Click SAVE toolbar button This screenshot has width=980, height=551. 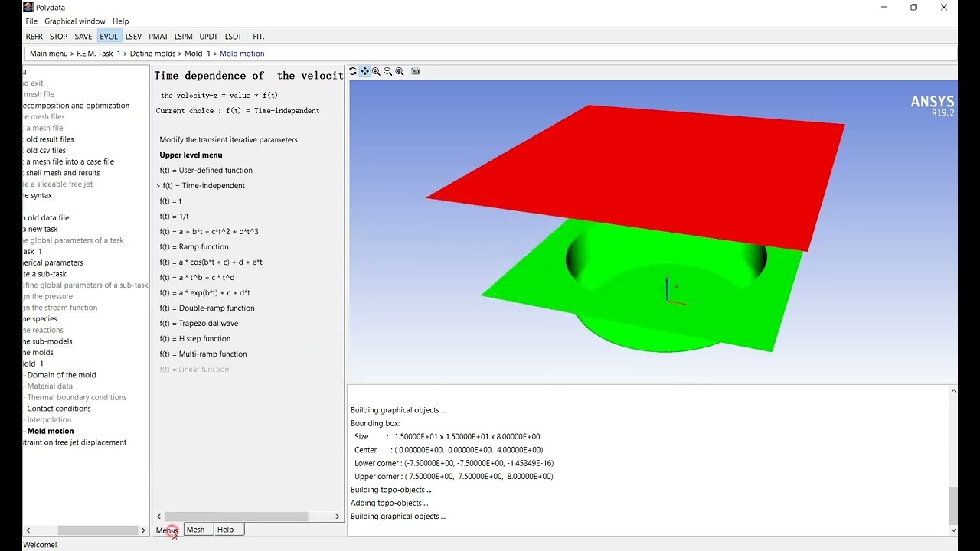click(83, 37)
